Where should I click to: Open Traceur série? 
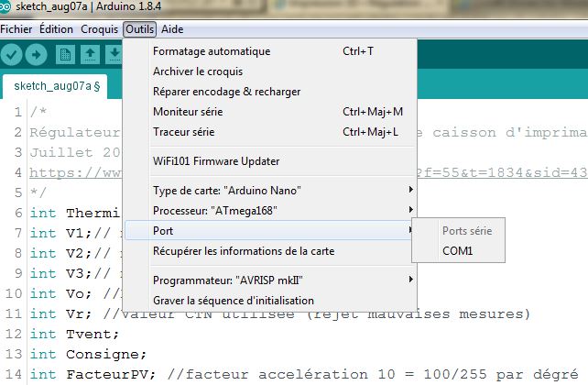pos(270,132)
